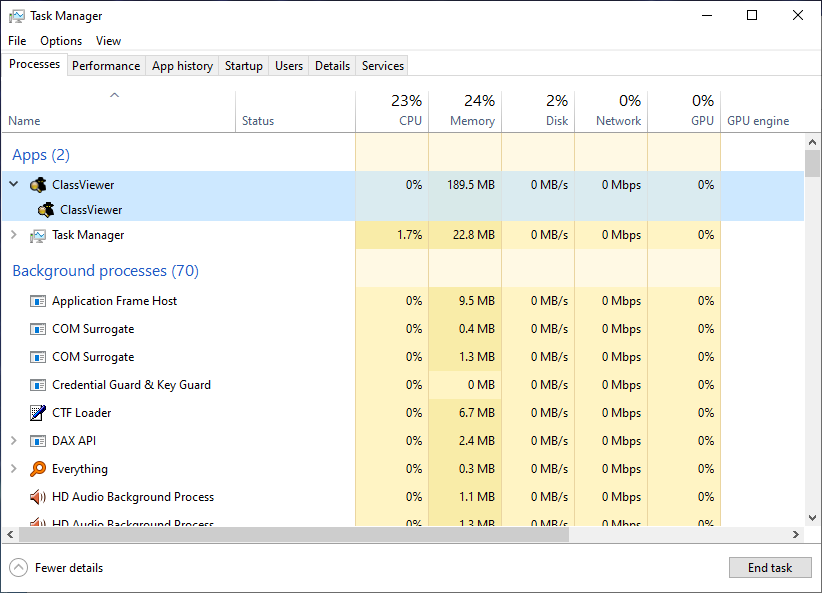Expand the Task Manager process group

[14, 235]
